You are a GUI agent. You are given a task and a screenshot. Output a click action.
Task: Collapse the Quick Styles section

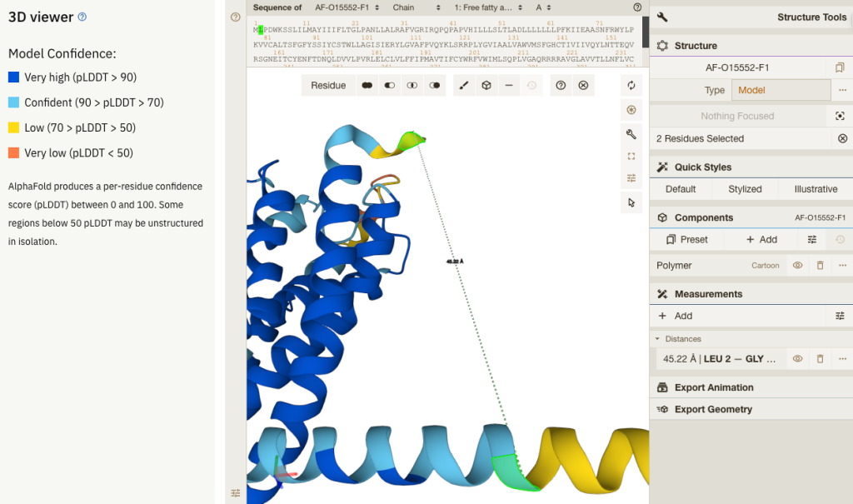(751, 167)
